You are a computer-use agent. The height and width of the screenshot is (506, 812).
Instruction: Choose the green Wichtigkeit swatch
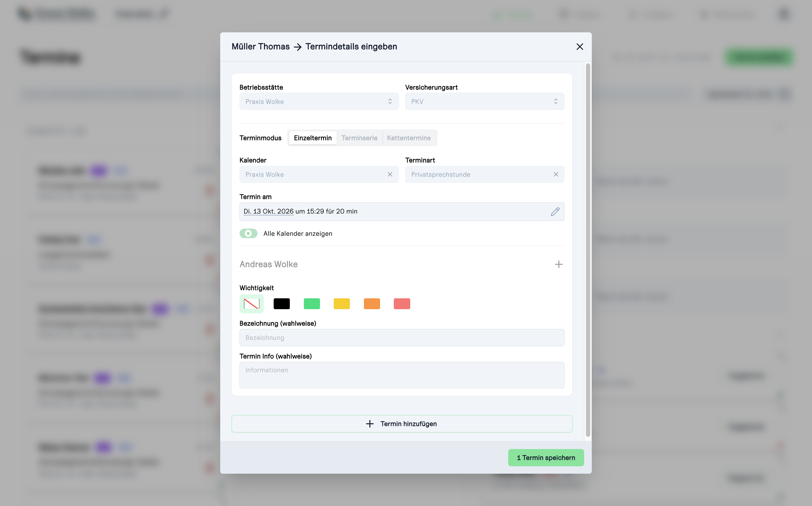click(x=312, y=304)
